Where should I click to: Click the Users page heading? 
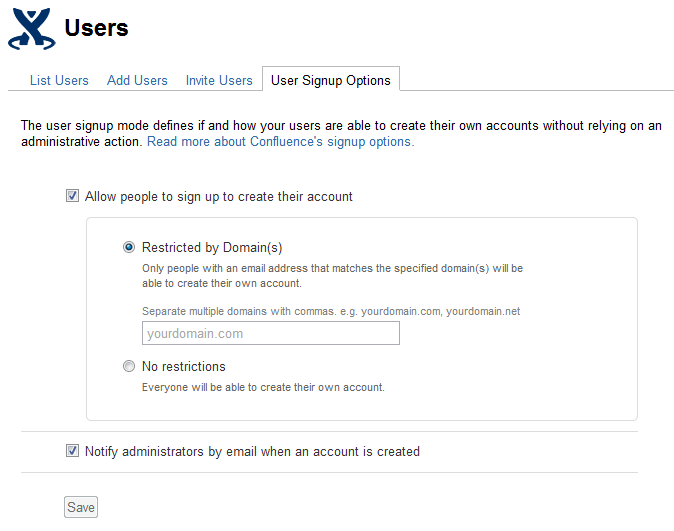pos(96,28)
